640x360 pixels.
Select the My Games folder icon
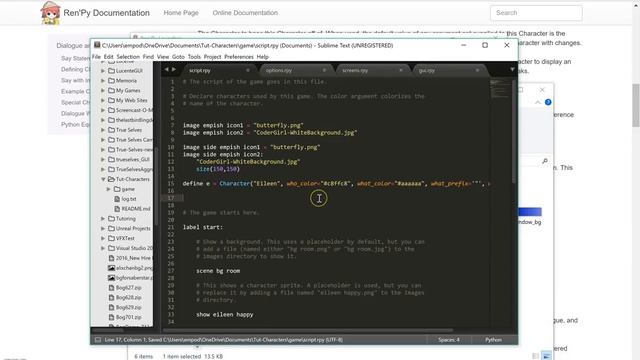[111, 91]
